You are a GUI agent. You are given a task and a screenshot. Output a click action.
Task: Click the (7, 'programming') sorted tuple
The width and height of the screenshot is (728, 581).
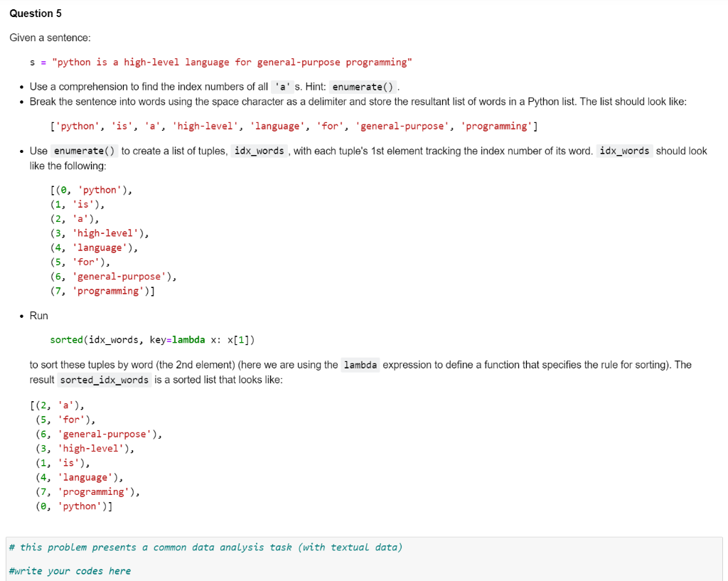point(85,491)
